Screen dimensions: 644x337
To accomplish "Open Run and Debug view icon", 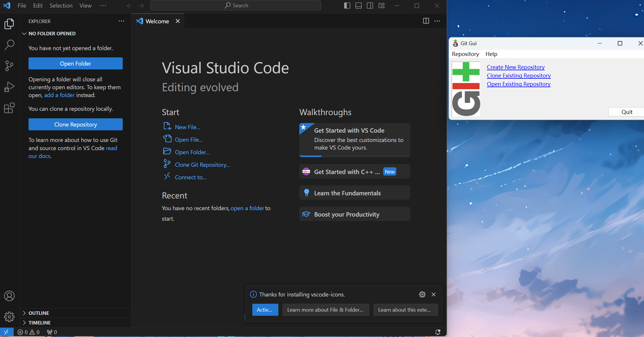I will [9, 87].
